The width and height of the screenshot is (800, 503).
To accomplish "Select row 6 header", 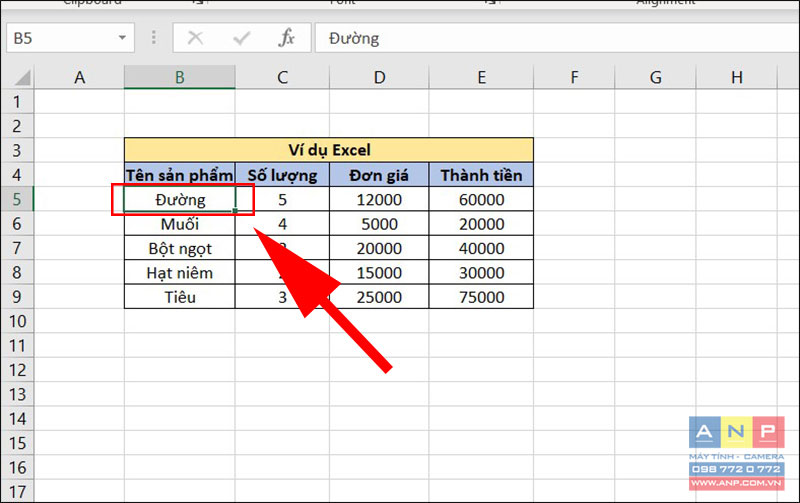I will pos(17,223).
